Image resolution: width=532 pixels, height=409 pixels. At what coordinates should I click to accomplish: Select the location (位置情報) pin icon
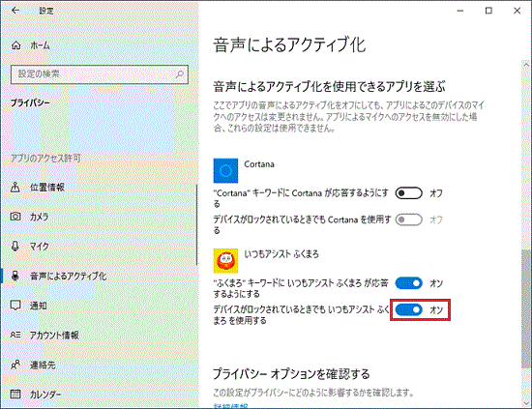pyautogui.click(x=15, y=187)
